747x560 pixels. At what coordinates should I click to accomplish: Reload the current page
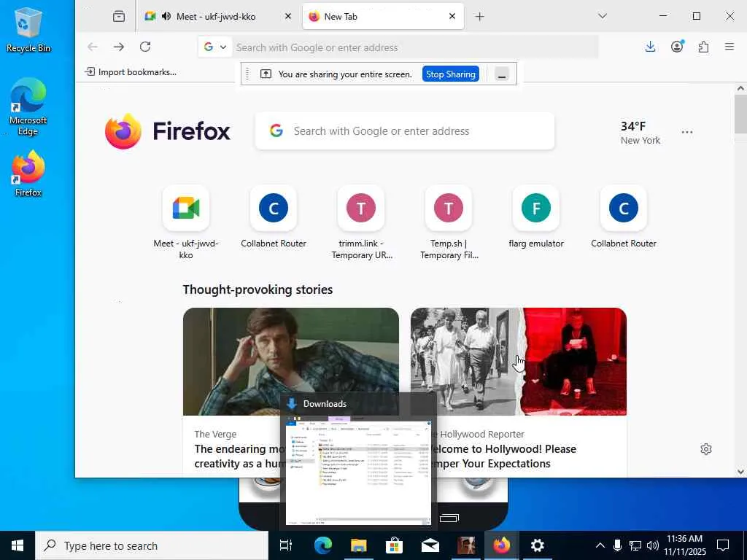pyautogui.click(x=145, y=47)
